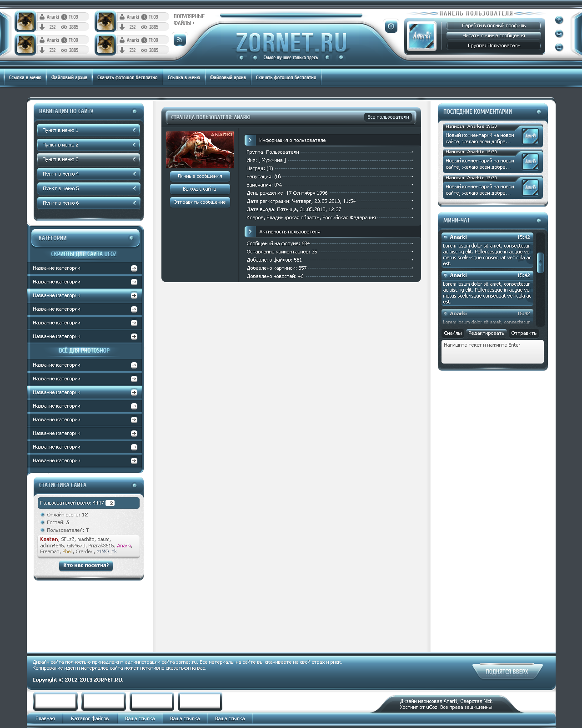Open user Prizrak3615 in online list
The height and width of the screenshot is (728, 582).
(101, 546)
